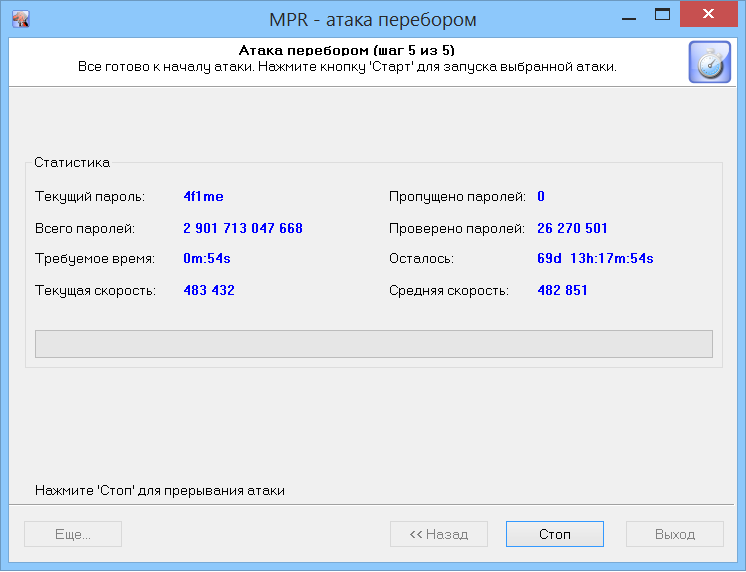746x572 pixels.
Task: Click the Статистика group title
Action: point(72,163)
